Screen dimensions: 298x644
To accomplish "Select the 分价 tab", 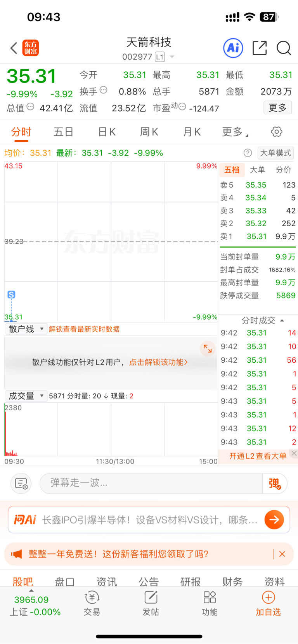I will 283,170.
